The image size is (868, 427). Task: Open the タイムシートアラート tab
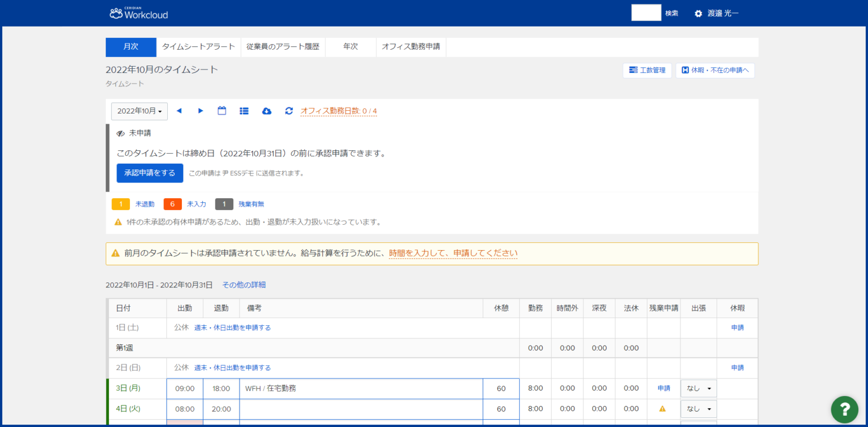pos(198,47)
